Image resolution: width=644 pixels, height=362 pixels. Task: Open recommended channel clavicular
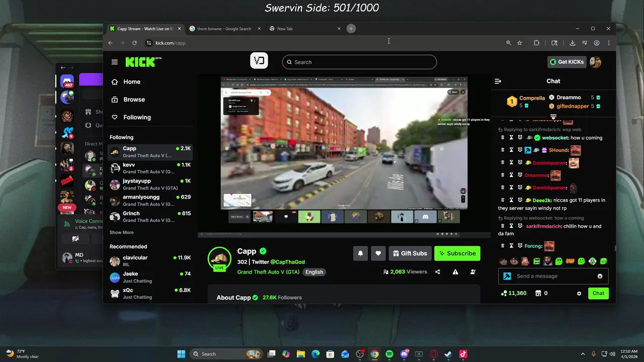click(x=150, y=261)
